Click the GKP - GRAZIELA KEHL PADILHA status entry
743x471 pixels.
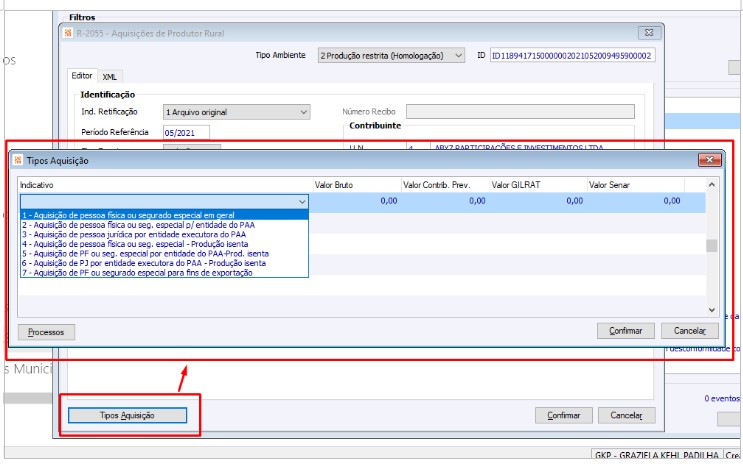(657, 455)
